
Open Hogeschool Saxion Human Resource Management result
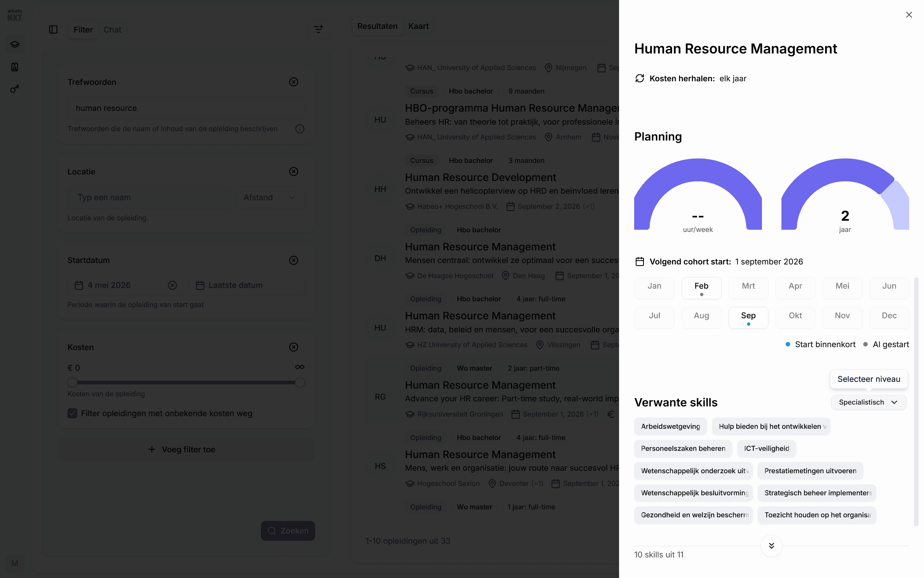(x=480, y=454)
